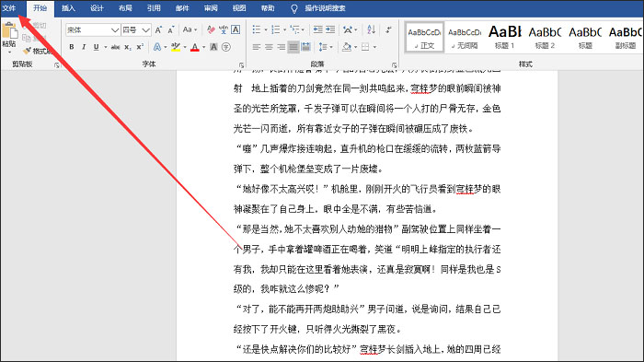Open the font color dropdown arrow
The image size is (644, 362).
(204, 47)
